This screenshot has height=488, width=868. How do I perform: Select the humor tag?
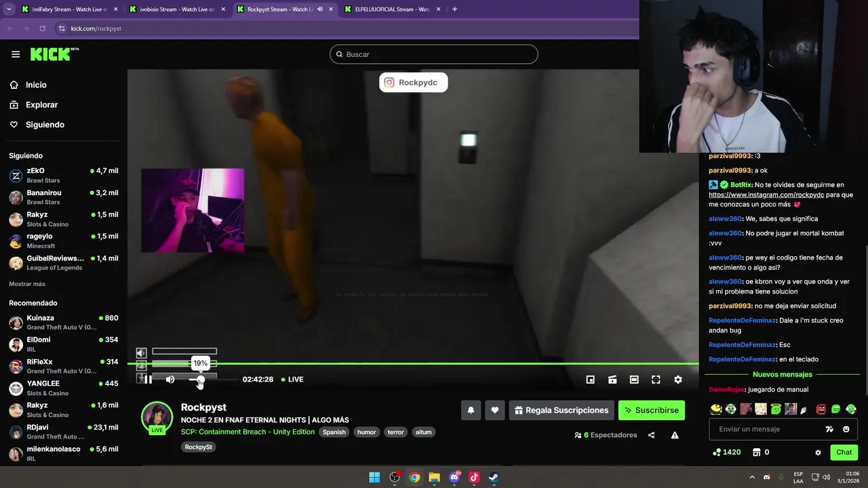coord(367,432)
